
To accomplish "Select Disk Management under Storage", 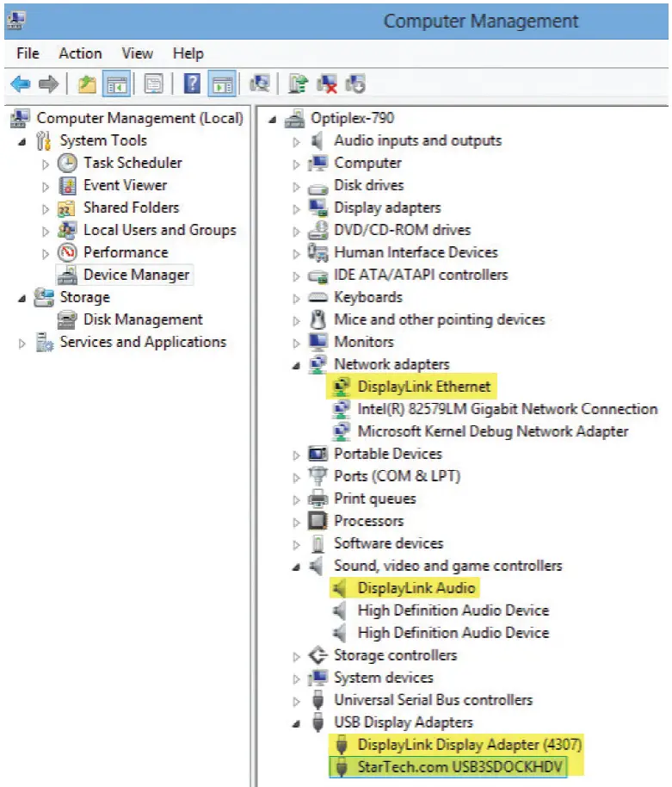I will pos(143,319).
